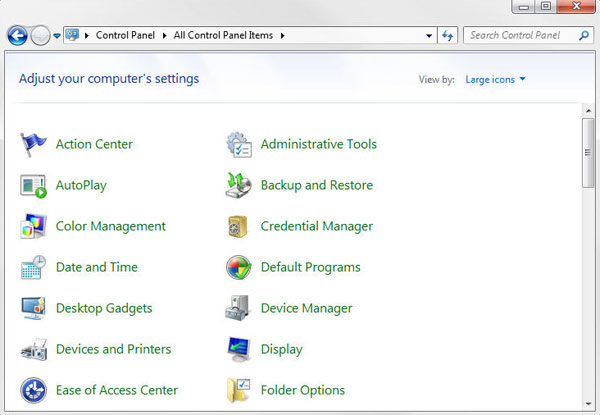Click inside the Search Control Panel field
Viewport: 600px width, 415px height.
520,36
